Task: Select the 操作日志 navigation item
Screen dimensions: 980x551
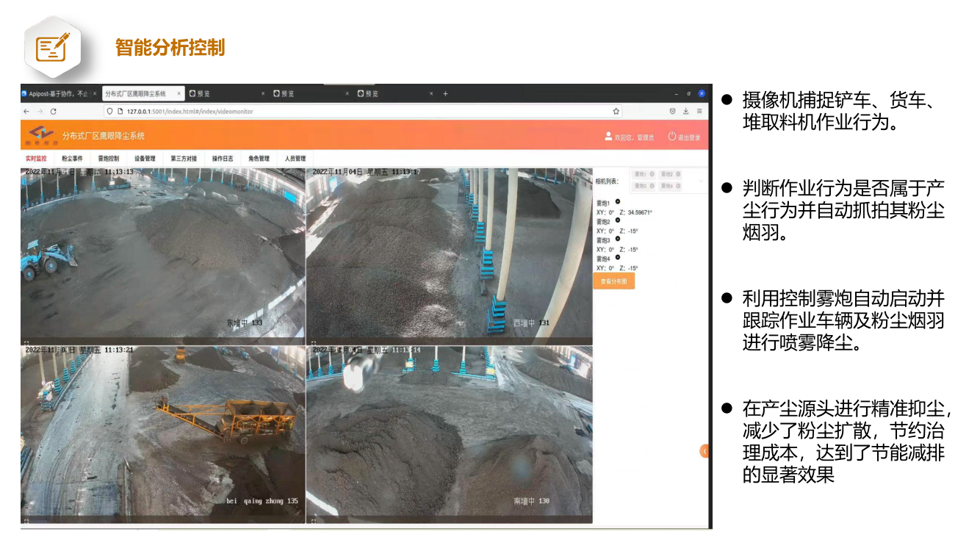Action: [x=222, y=159]
